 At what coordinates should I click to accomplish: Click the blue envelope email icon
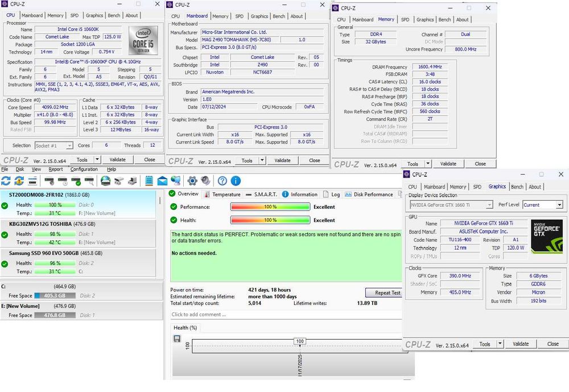coord(162,181)
